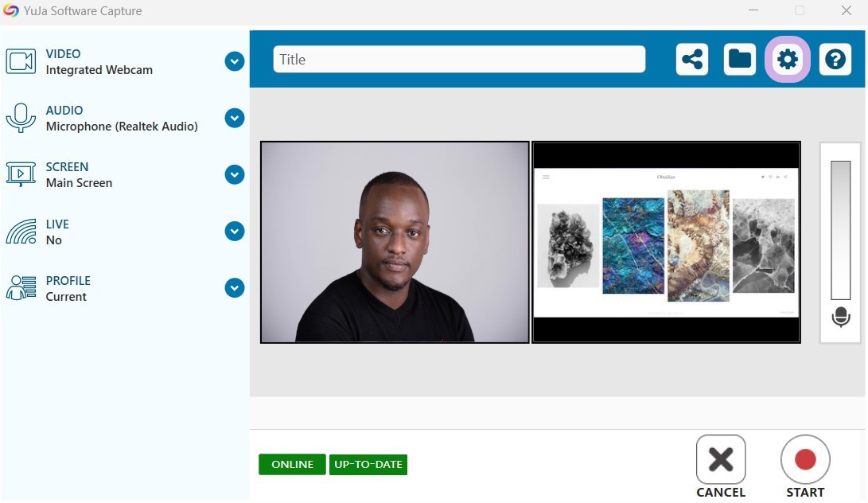This screenshot has width=868, height=503.
Task: Open the help question mark icon
Action: (x=835, y=59)
